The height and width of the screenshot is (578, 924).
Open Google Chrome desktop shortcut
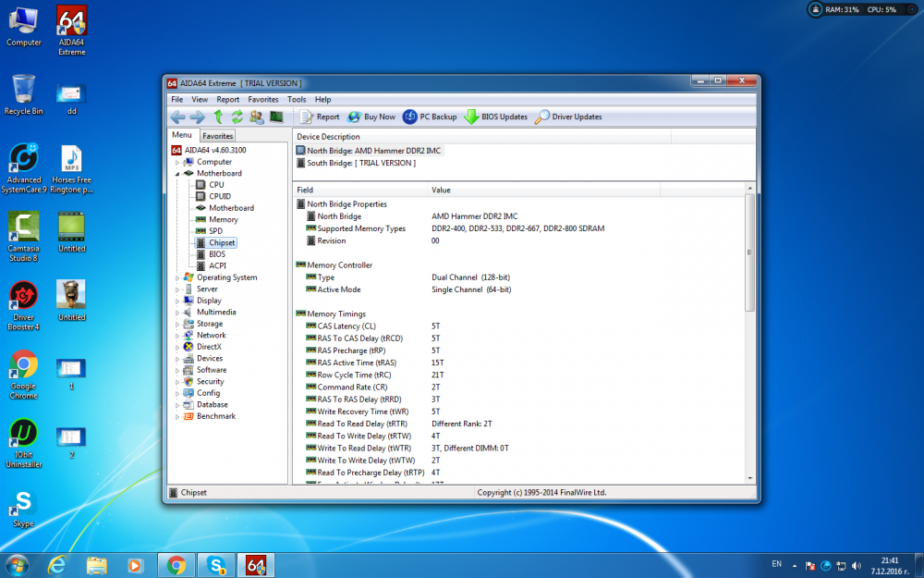tap(24, 375)
